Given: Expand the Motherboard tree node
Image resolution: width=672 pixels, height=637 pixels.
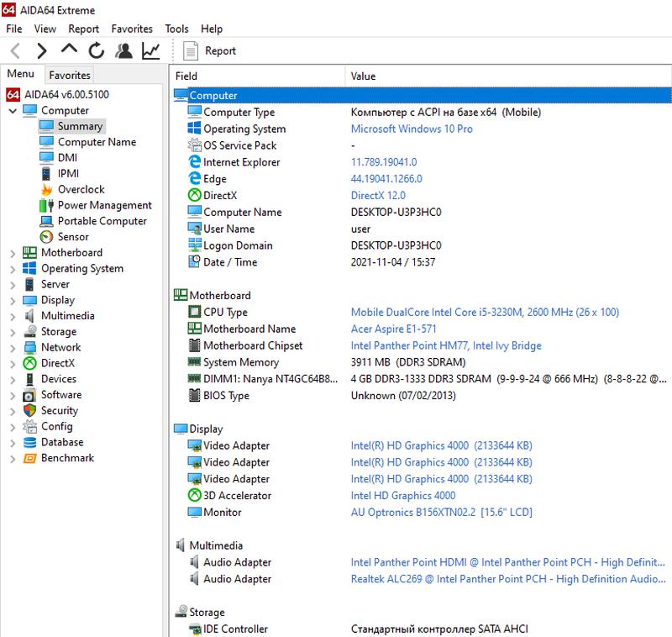Looking at the screenshot, I should pyautogui.click(x=12, y=253).
